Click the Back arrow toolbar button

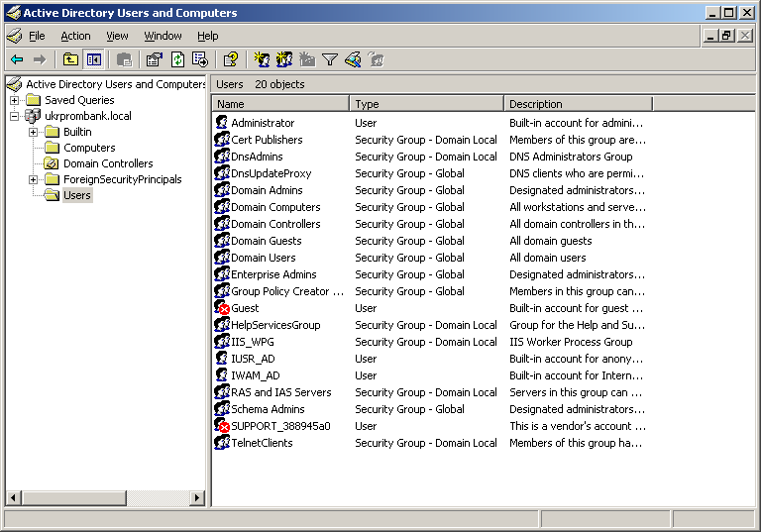[x=17, y=59]
